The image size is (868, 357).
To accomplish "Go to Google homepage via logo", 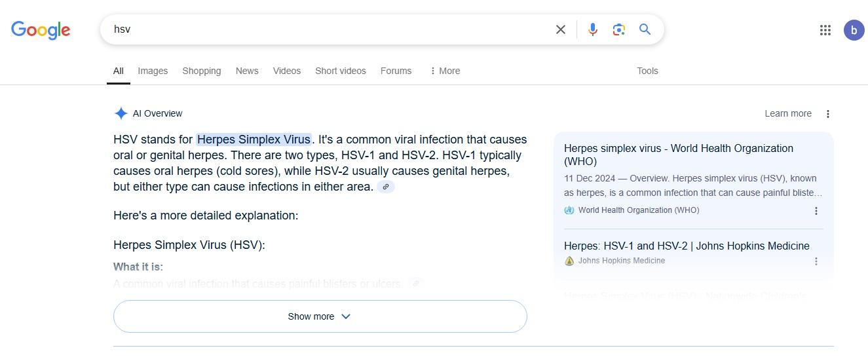I will (x=41, y=30).
